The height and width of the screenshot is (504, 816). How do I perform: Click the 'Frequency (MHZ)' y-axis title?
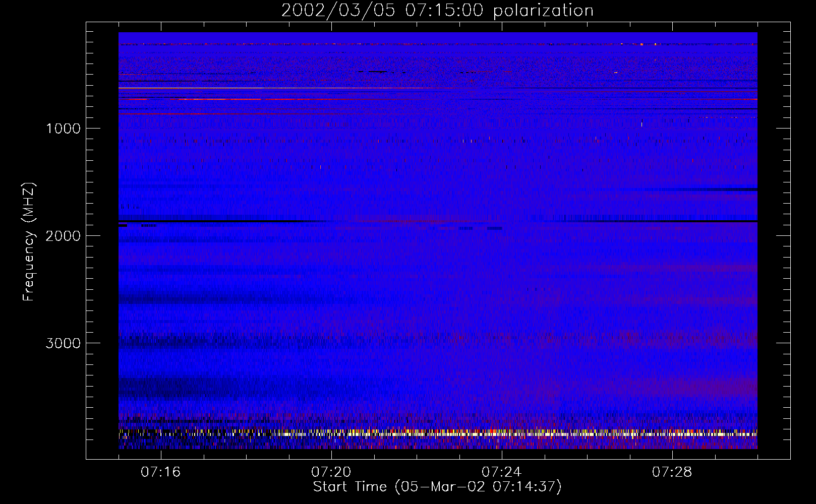click(x=29, y=242)
